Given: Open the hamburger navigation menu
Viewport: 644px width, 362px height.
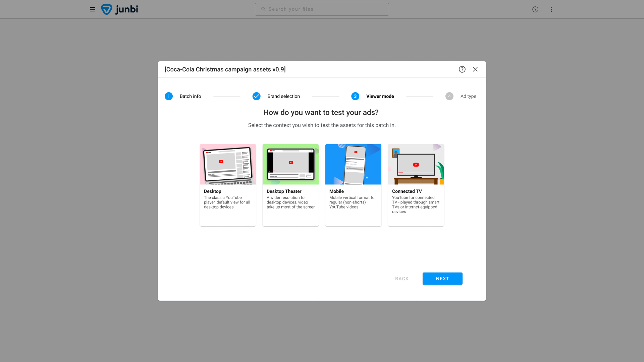Looking at the screenshot, I should 93,9.
